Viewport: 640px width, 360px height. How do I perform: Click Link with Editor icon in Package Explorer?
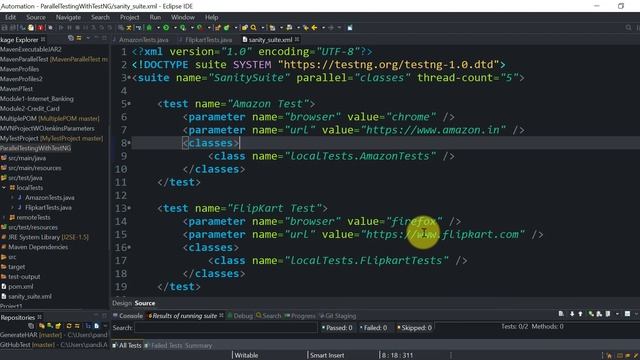point(79,38)
